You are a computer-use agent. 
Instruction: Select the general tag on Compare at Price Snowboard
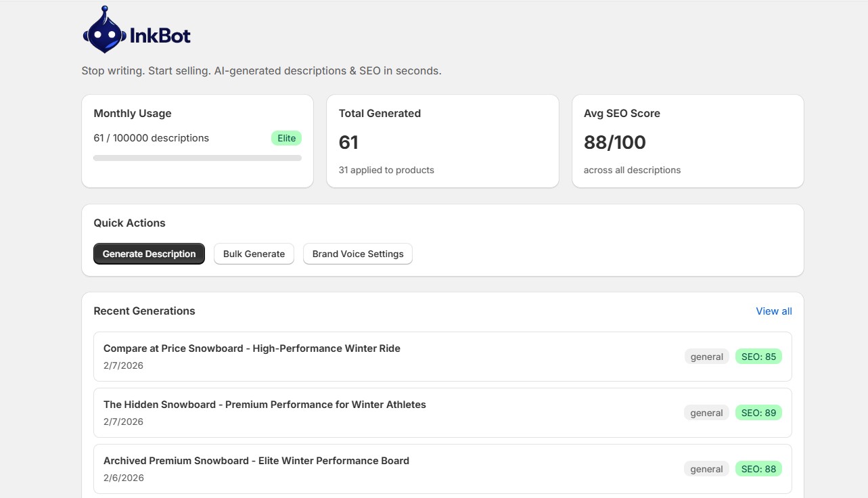click(x=706, y=356)
